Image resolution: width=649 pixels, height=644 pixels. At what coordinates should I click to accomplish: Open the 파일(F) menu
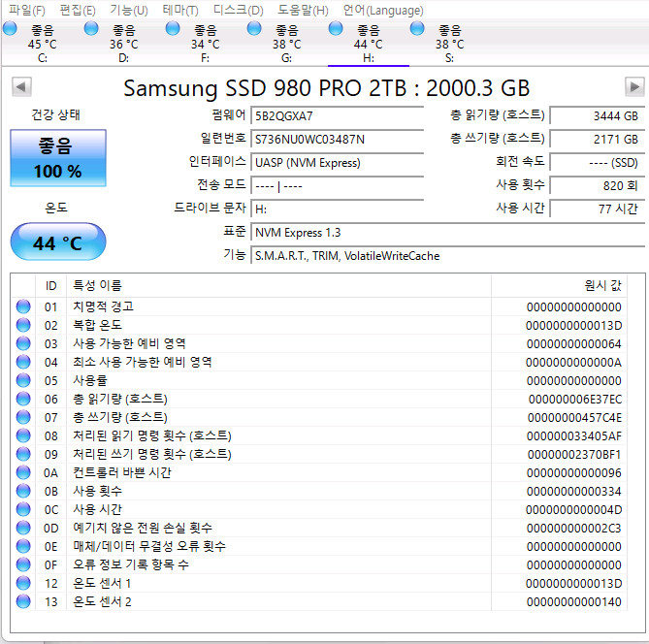click(27, 10)
